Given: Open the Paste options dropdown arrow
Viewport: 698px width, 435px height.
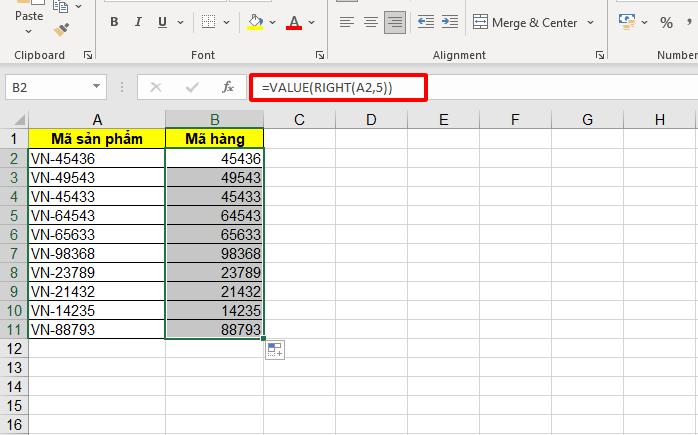Looking at the screenshot, I should (28, 31).
